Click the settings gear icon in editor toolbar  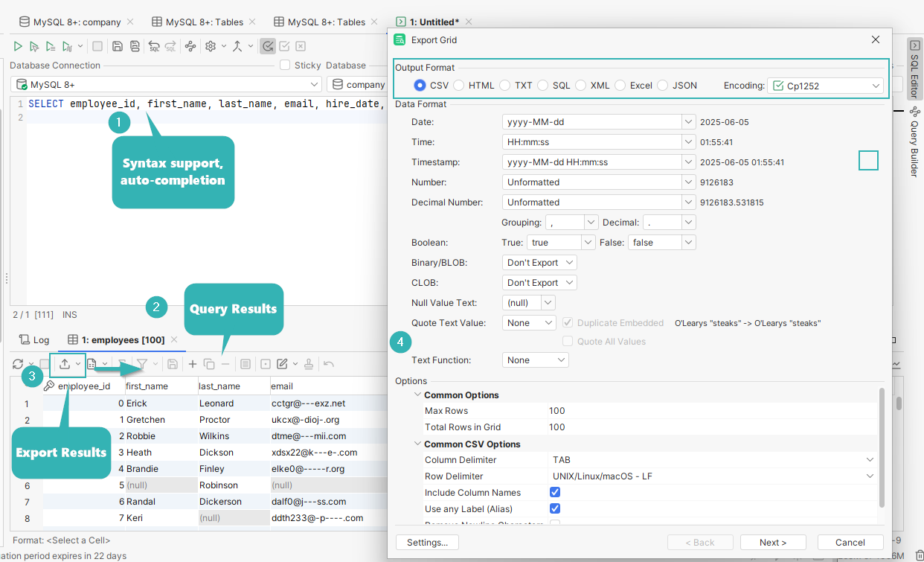pyautogui.click(x=211, y=46)
